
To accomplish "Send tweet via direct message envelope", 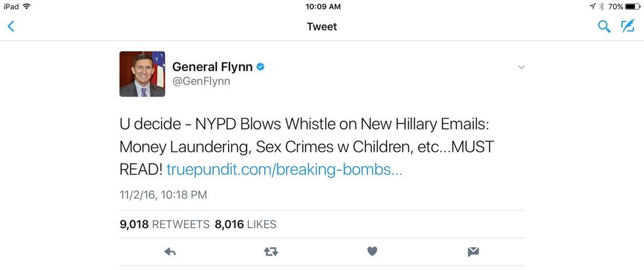I will point(473,251).
